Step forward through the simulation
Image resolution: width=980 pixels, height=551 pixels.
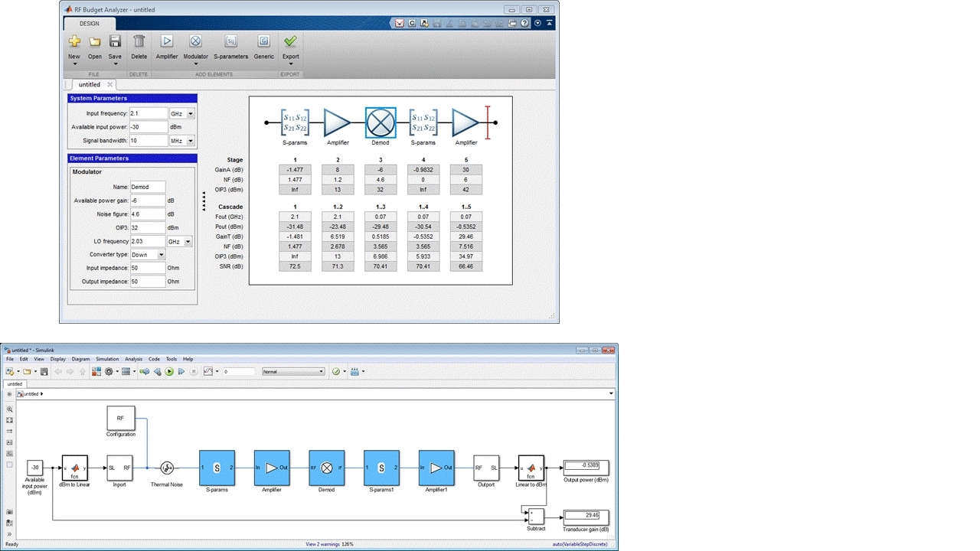[x=181, y=371]
